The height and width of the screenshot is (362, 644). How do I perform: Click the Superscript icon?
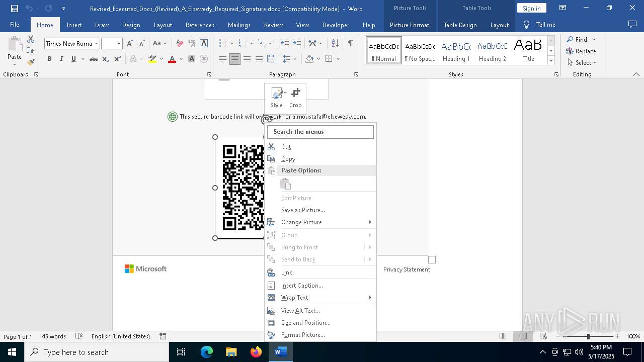tap(117, 59)
